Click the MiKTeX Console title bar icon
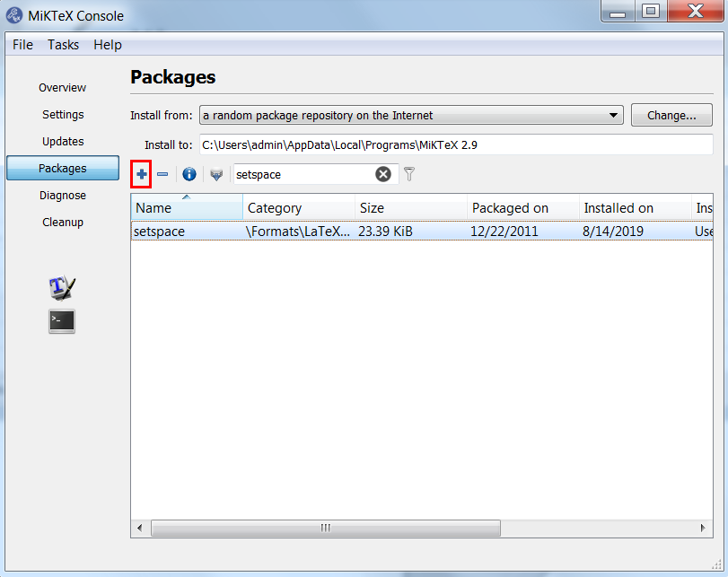This screenshot has width=728, height=577. (x=14, y=15)
